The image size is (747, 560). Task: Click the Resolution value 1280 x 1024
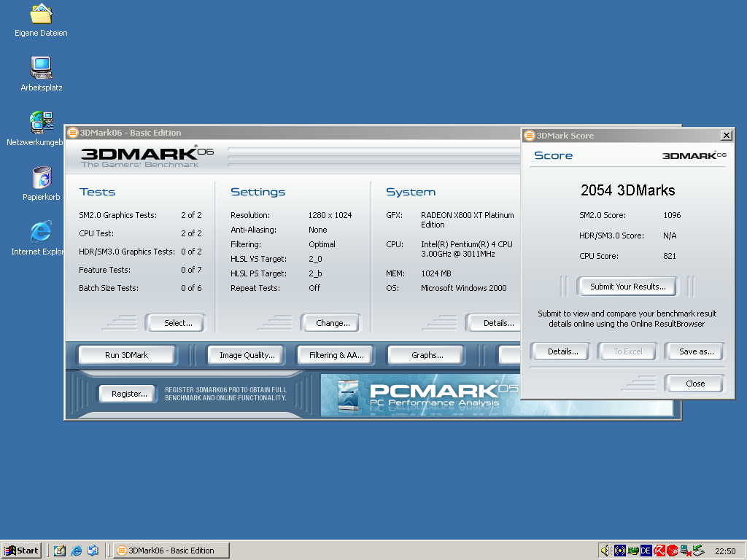click(x=330, y=215)
